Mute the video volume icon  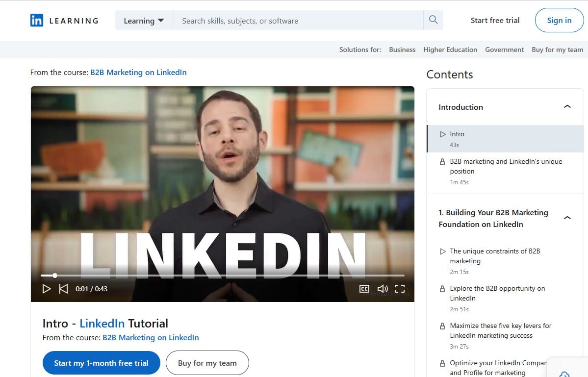pyautogui.click(x=383, y=289)
